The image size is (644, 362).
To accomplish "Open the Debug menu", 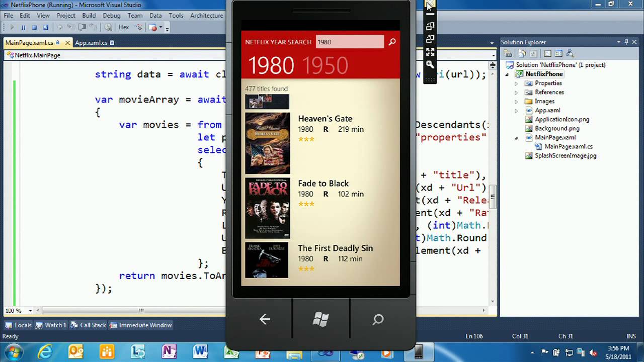I will click(112, 16).
